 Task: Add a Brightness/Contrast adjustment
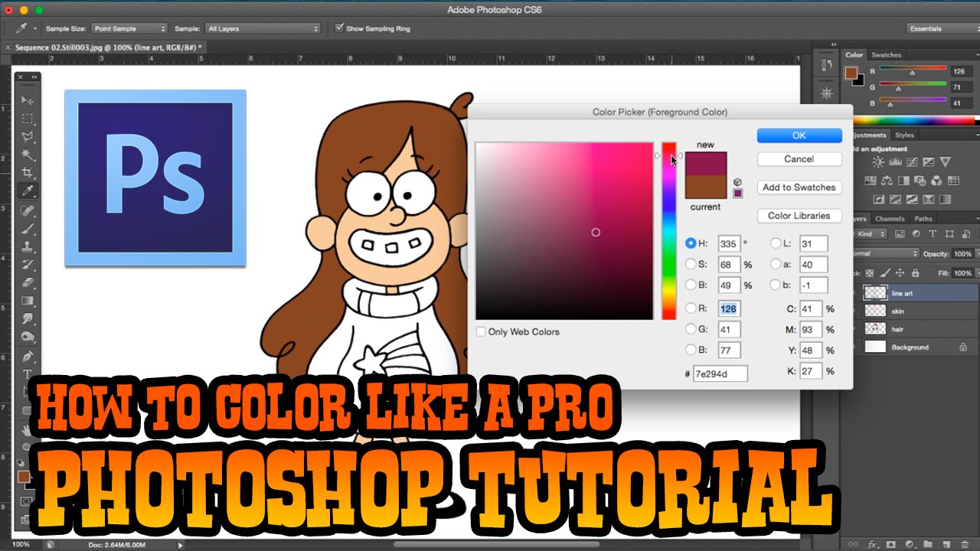pos(878,162)
